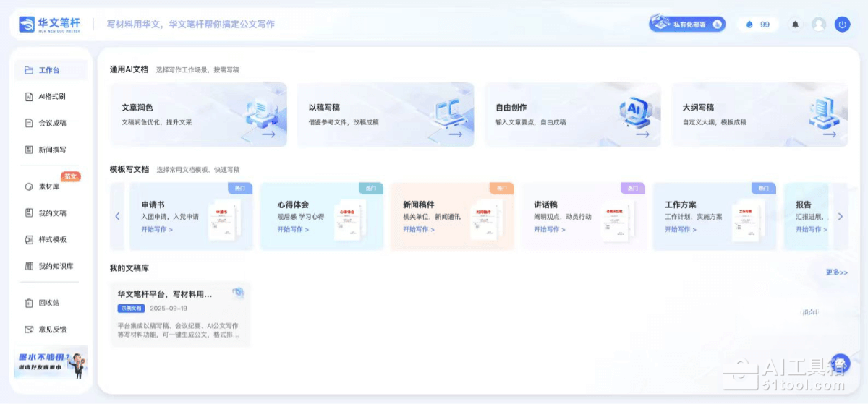Go to 会议成稿 sidebar item
868x404 pixels.
pyautogui.click(x=52, y=124)
